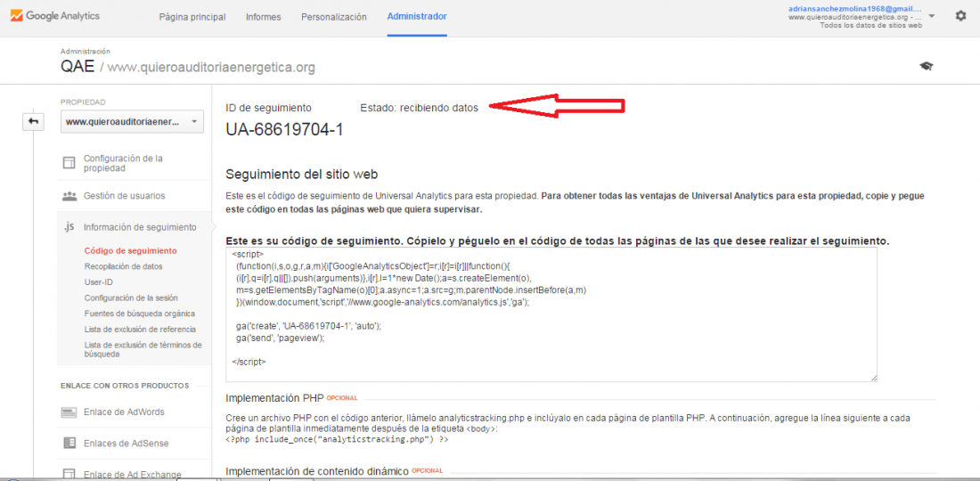
Task: Click the ga('send', 'pageview') code line
Action: 282,338
